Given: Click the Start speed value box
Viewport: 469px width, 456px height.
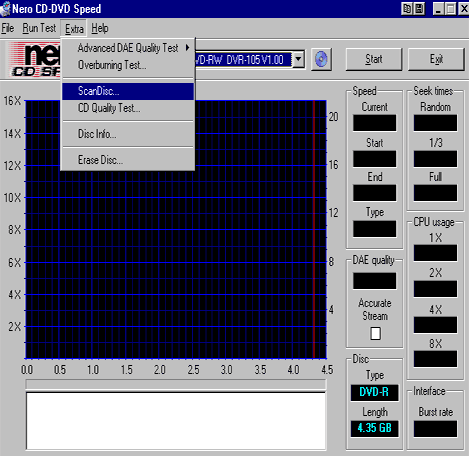Looking at the screenshot, I should (x=375, y=159).
